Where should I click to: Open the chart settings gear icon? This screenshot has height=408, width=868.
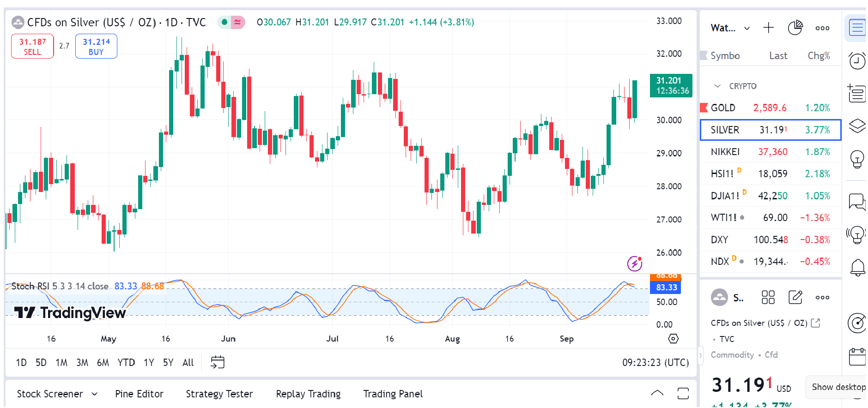coord(674,339)
